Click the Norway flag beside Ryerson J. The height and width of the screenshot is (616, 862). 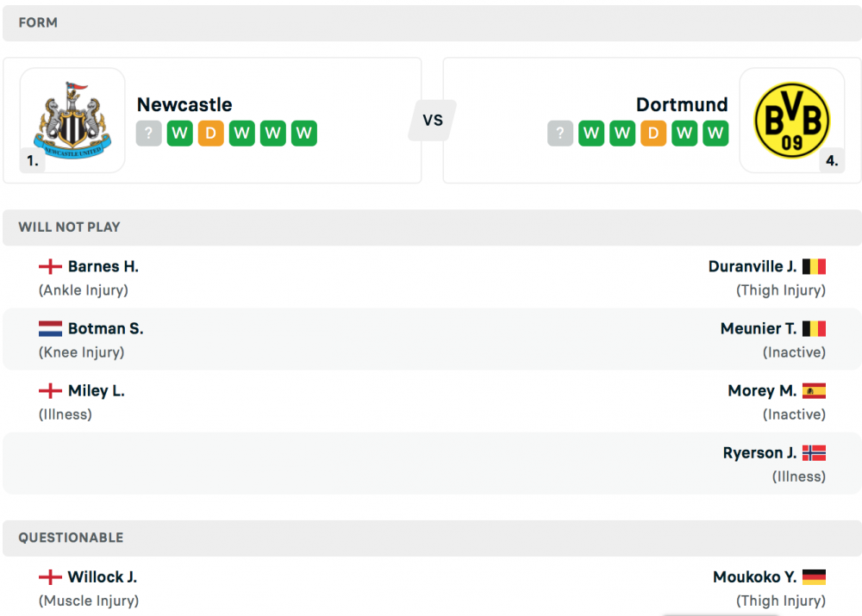coord(814,453)
